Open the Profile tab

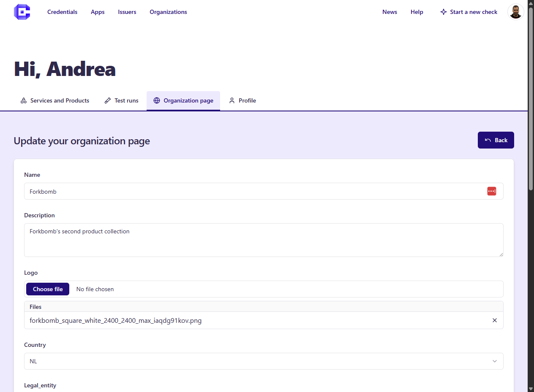point(242,100)
